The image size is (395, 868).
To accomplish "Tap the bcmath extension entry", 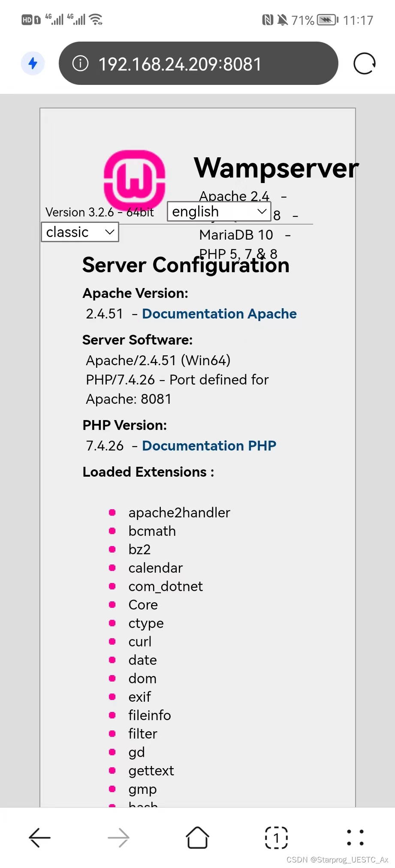I will (152, 531).
